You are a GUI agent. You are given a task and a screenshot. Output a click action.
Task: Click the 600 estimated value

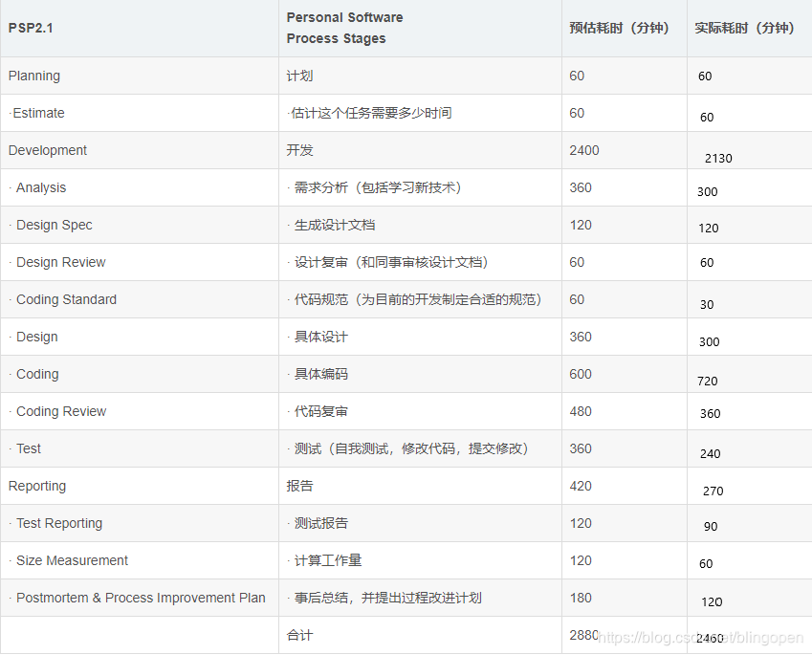point(581,374)
